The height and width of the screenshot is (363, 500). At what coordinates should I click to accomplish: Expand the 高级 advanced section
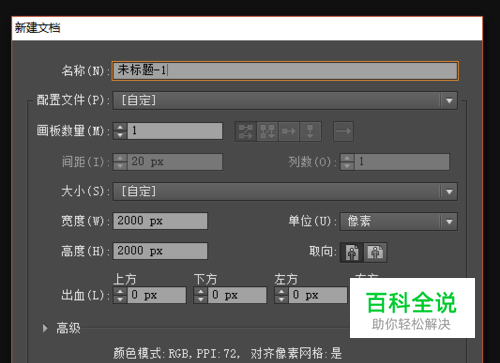(45, 328)
